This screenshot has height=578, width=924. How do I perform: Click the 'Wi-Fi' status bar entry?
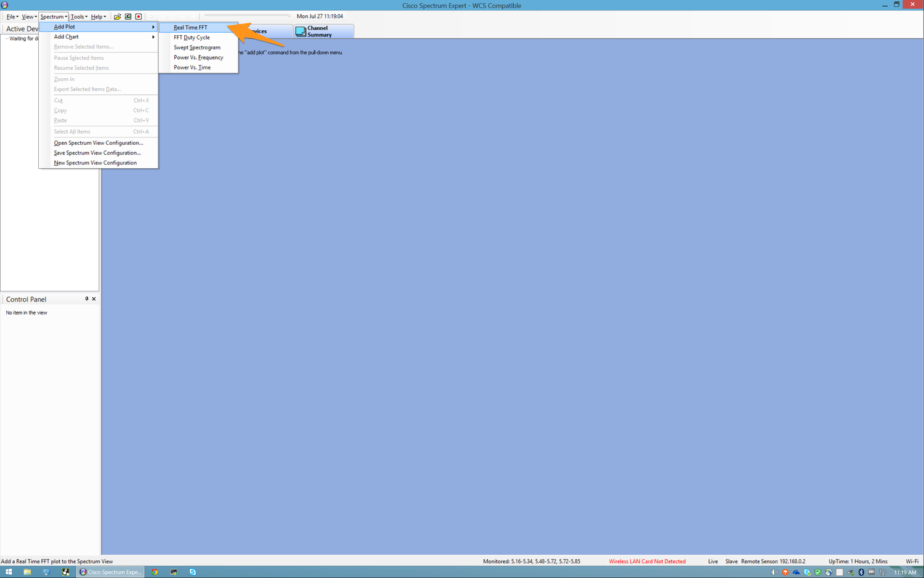click(912, 561)
